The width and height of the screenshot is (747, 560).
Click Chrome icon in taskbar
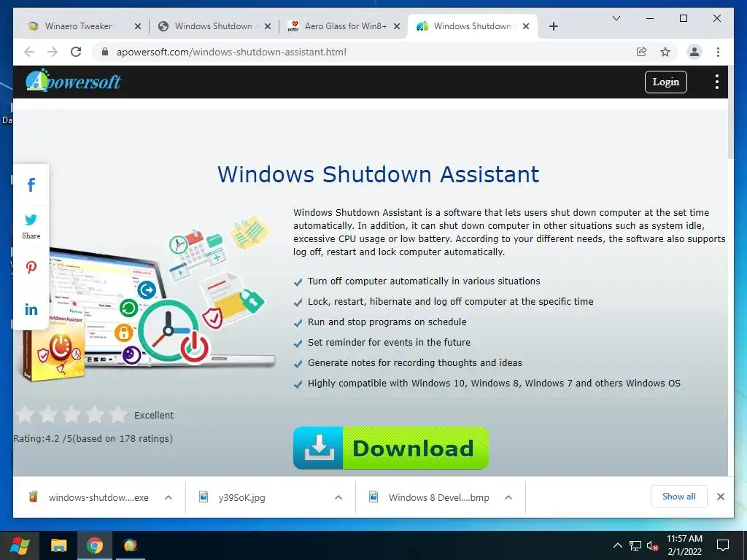[x=94, y=545]
